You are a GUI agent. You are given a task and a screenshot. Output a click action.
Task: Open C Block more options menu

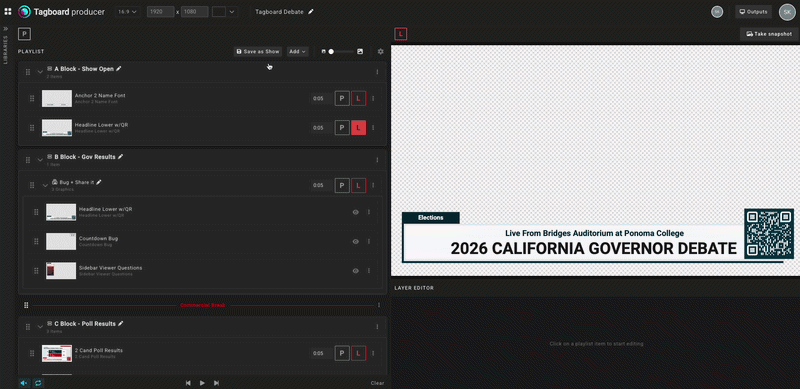(378, 327)
